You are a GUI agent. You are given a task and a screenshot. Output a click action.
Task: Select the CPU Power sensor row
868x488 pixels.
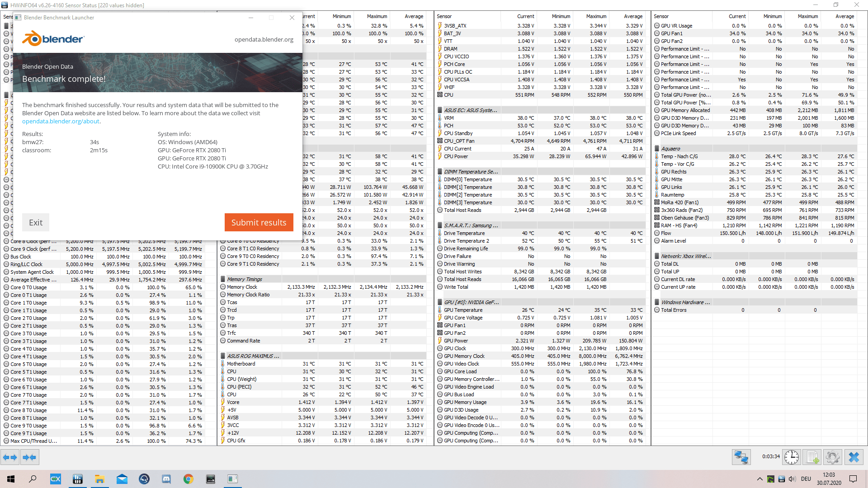point(540,156)
